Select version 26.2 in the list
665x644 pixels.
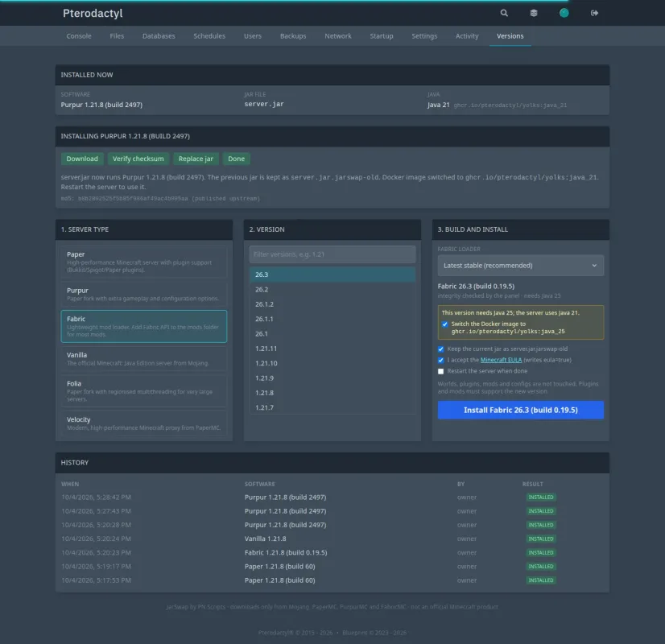click(332, 290)
